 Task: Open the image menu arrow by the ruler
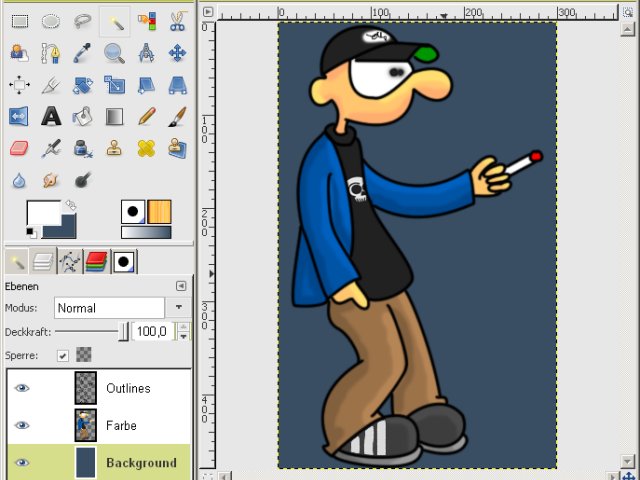pos(208,12)
